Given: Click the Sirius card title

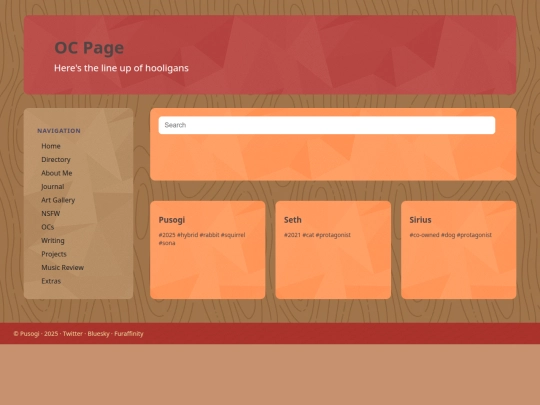Looking at the screenshot, I should coord(420,220).
